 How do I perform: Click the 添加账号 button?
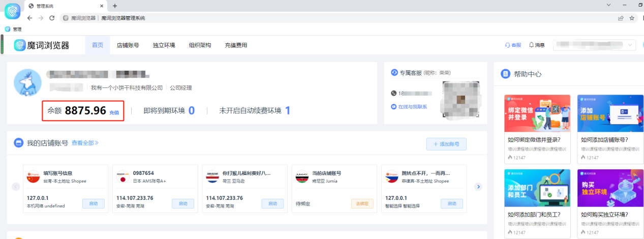click(x=446, y=144)
